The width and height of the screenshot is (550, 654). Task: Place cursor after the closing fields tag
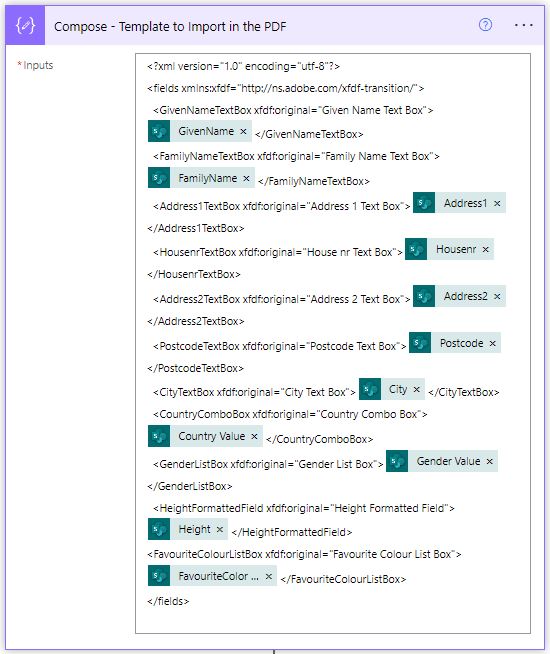click(x=190, y=601)
